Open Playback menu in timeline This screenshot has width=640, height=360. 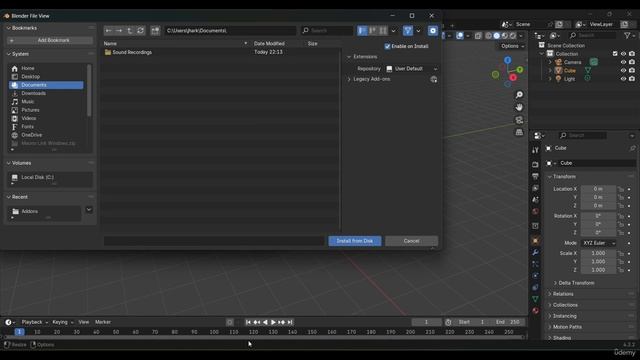coord(35,322)
